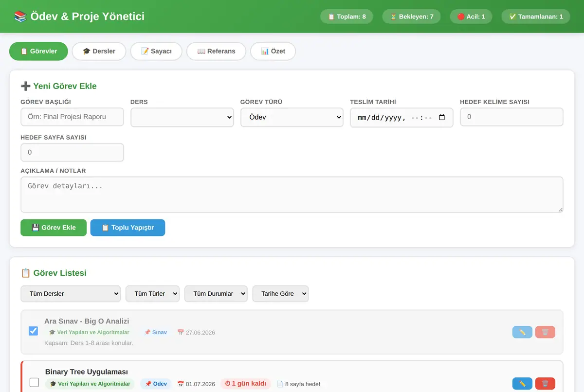Open the Tüm Türler filter
Image resolution: width=584 pixels, height=392 pixels.
pos(153,294)
